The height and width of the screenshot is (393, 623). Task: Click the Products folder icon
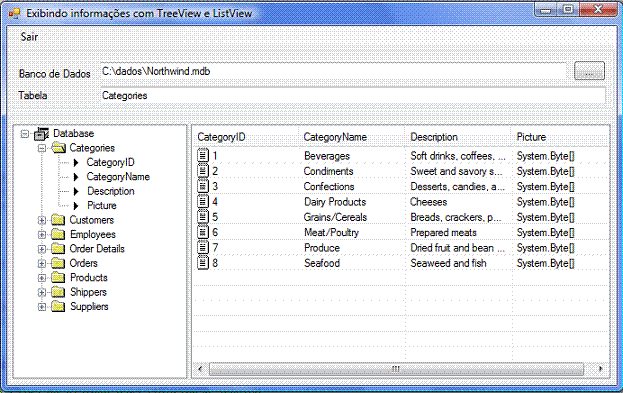[x=58, y=278]
